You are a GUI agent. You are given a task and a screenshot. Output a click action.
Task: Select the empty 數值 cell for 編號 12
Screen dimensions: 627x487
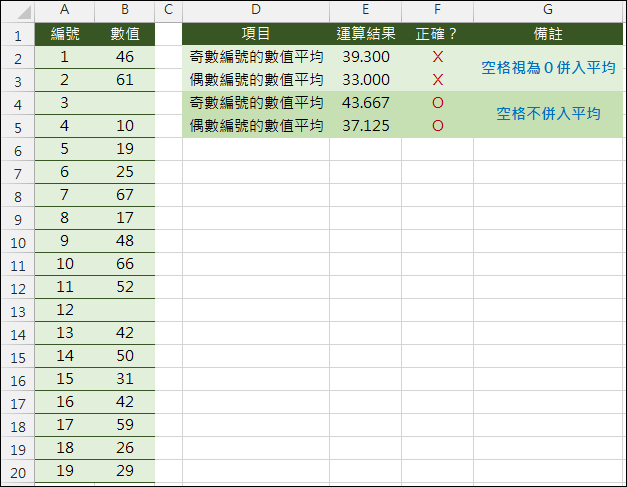pyautogui.click(x=125, y=310)
